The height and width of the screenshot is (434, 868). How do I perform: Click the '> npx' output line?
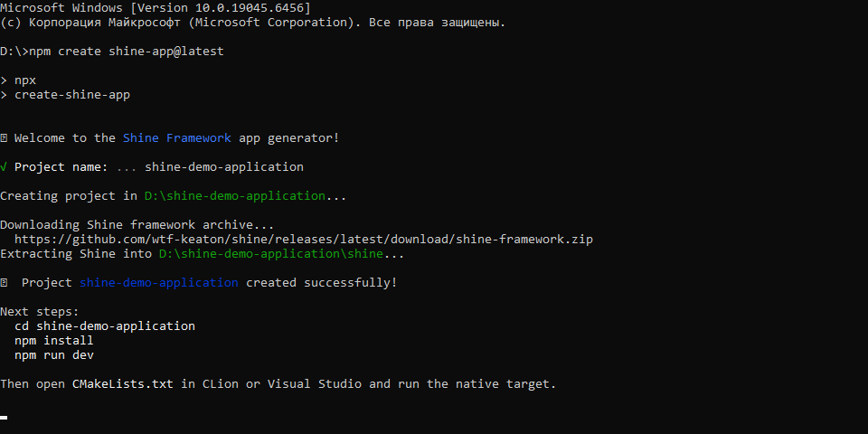pyautogui.click(x=18, y=80)
